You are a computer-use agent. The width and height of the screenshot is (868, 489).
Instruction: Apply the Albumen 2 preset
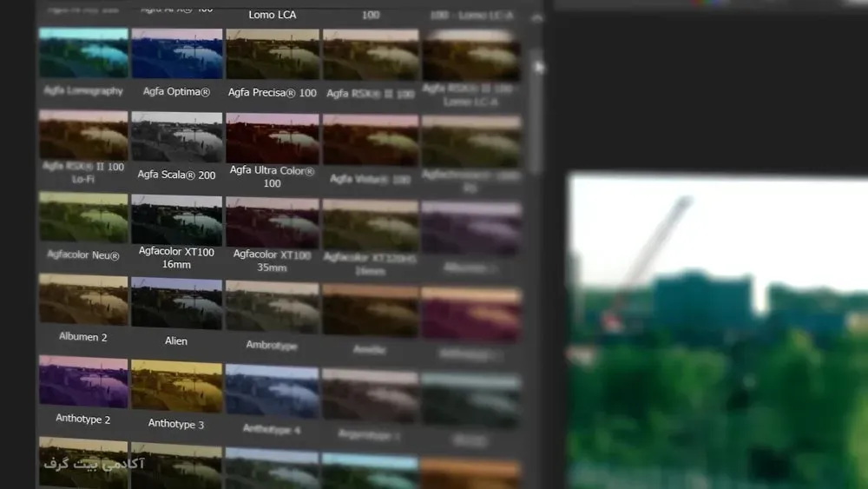pos(83,300)
